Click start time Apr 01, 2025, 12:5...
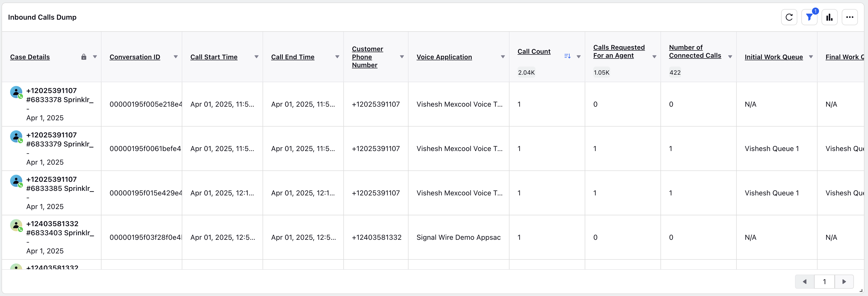Viewport: 868px width, 296px height. tap(223, 238)
